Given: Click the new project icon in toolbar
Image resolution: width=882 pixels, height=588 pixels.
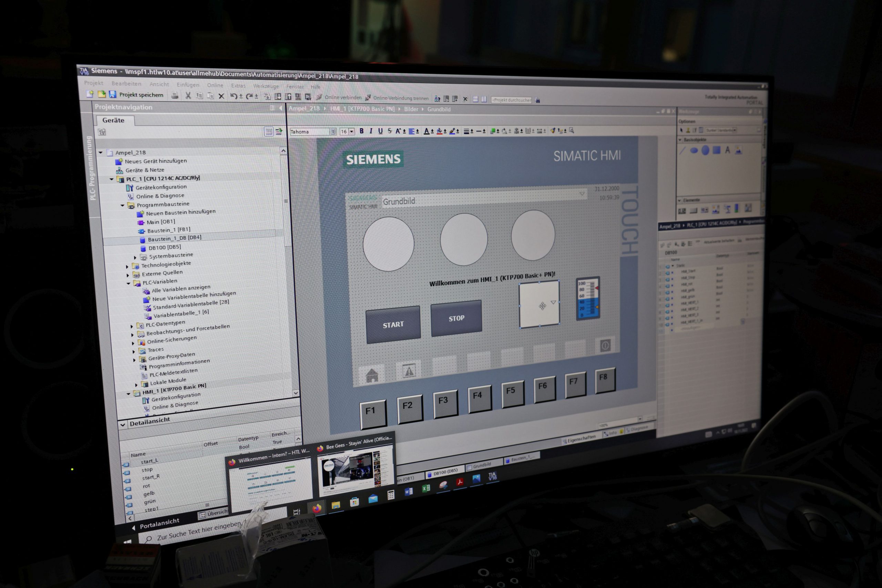Looking at the screenshot, I should coord(90,94).
